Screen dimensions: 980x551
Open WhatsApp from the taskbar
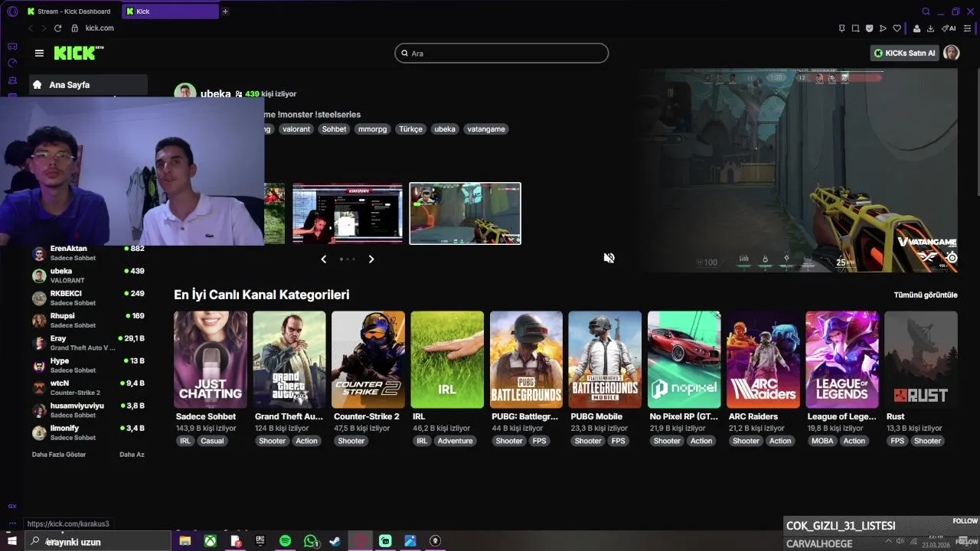pos(310,541)
